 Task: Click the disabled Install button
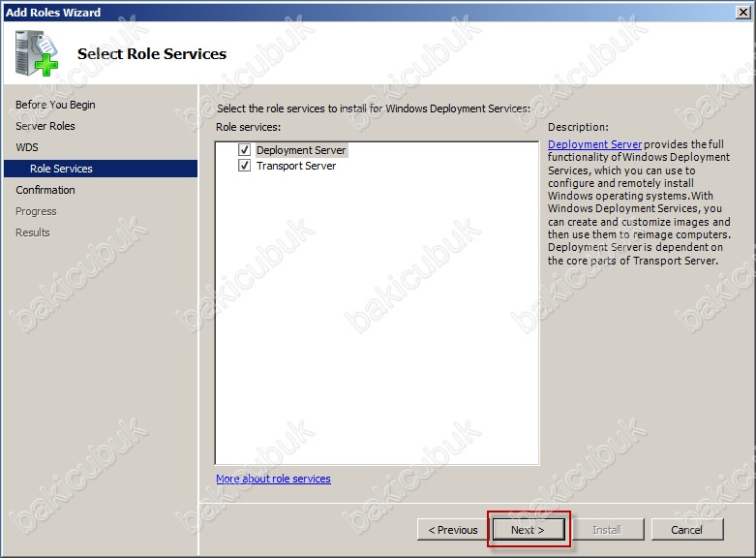(x=608, y=530)
